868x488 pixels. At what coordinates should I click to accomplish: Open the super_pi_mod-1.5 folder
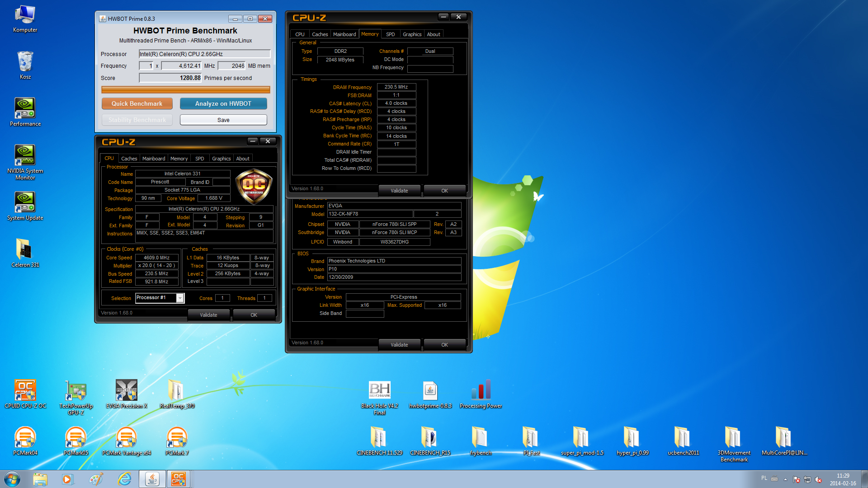582,441
